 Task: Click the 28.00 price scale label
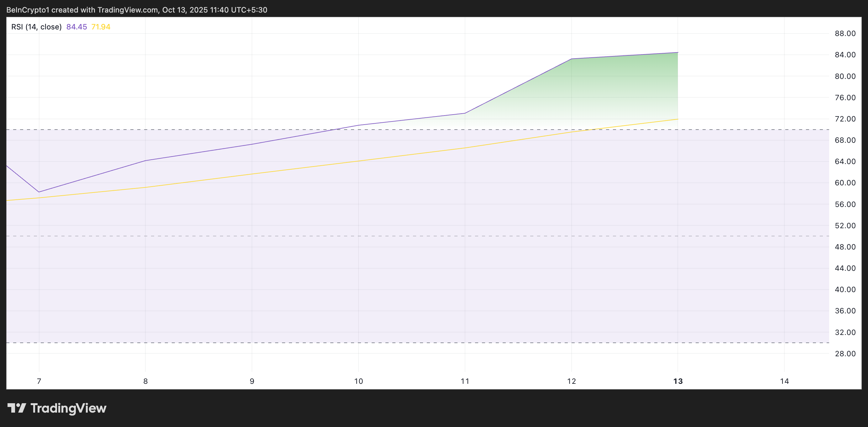(x=845, y=353)
